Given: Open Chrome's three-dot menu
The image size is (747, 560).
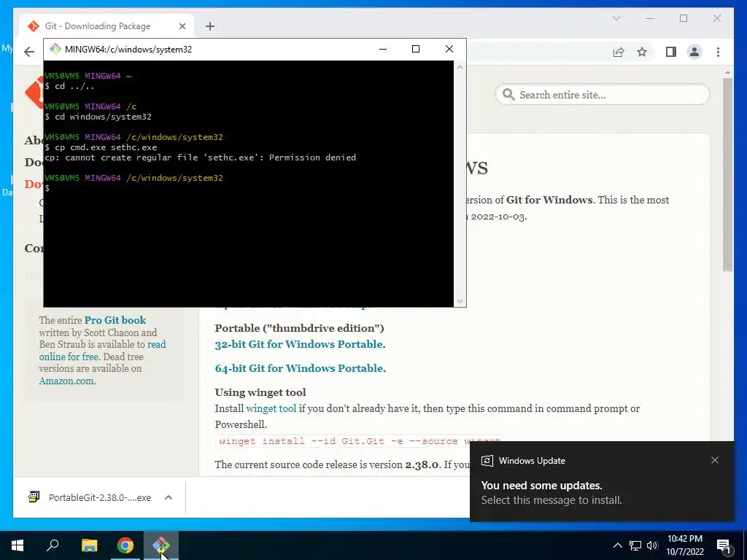Looking at the screenshot, I should coord(718,52).
